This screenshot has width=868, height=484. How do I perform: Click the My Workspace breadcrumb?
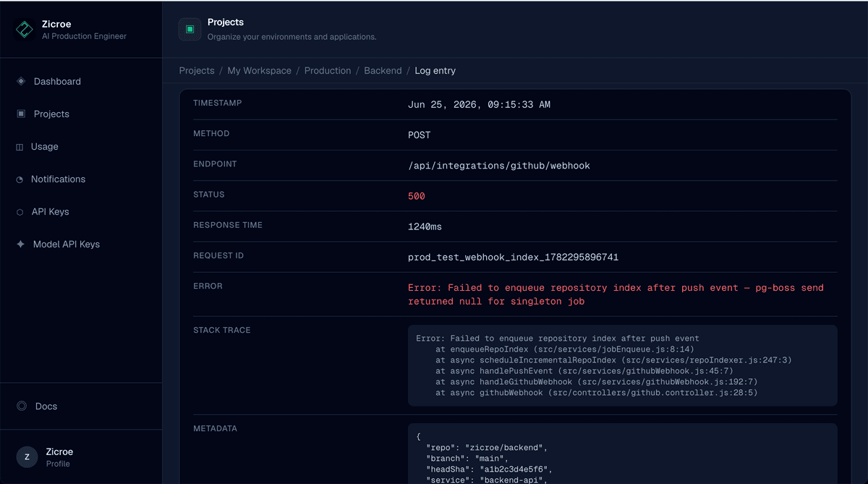coord(259,70)
